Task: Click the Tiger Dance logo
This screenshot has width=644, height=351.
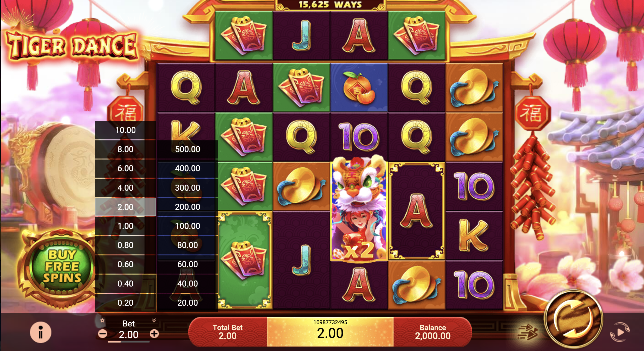Action: point(71,46)
